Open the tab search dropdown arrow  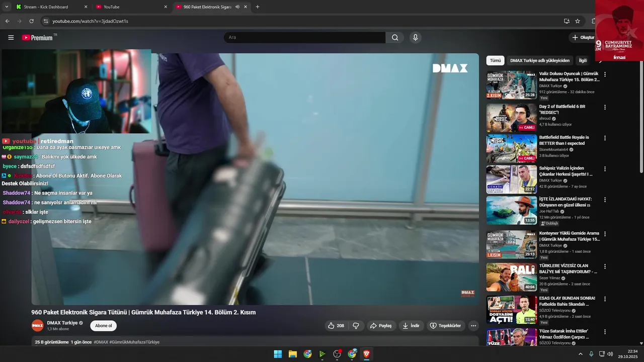[x=7, y=7]
